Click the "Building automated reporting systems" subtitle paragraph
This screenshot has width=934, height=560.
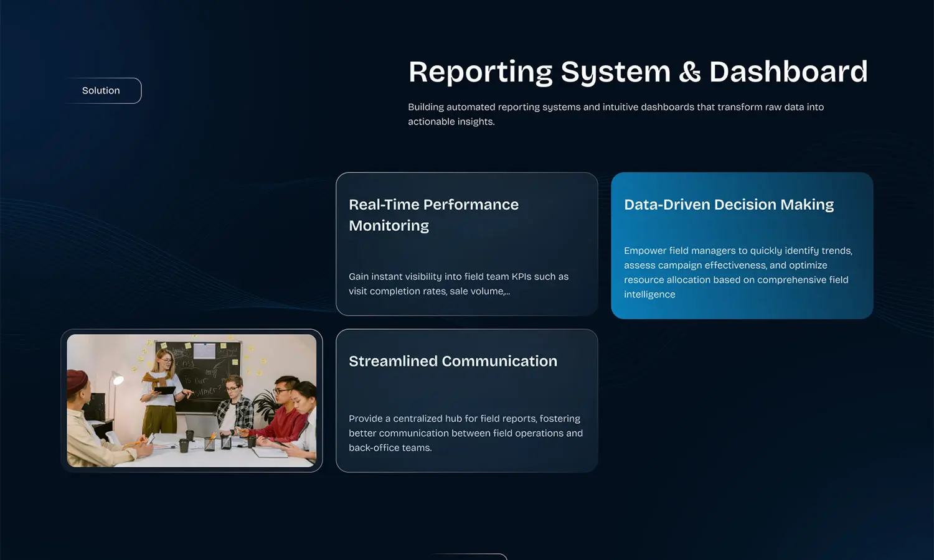[x=615, y=114]
